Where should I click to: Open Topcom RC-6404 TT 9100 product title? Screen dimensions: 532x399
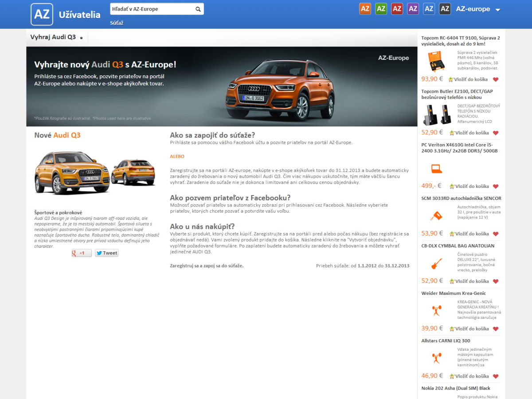point(461,41)
